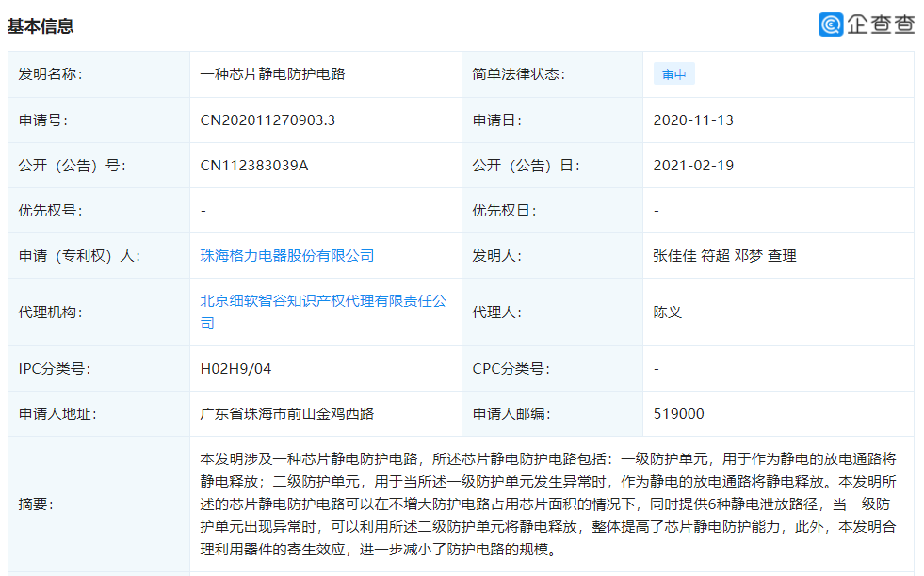Select the abstract paragraph starting 本发明涉及
This screenshot has height=576, width=924.
coord(548,504)
